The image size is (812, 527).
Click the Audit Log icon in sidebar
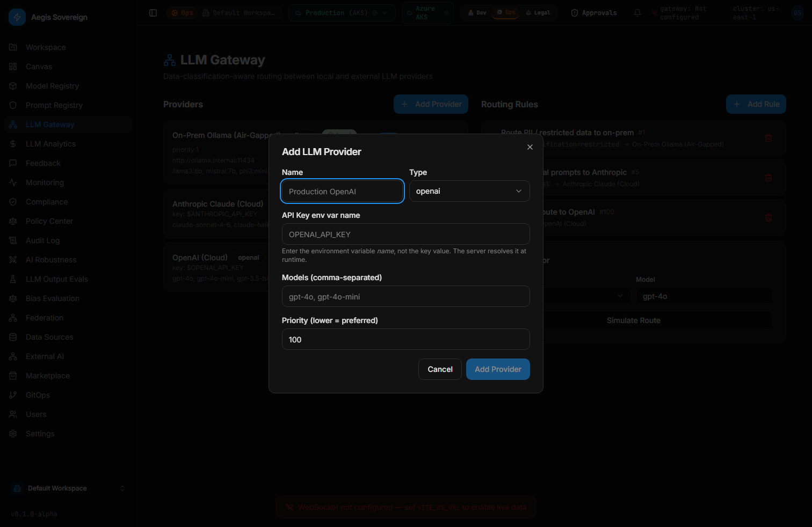[13, 240]
